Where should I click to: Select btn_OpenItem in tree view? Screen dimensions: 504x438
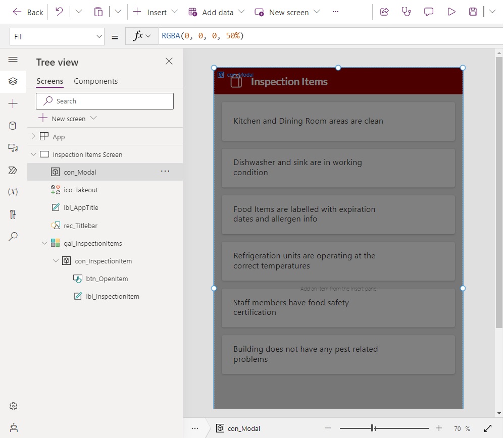(x=107, y=279)
